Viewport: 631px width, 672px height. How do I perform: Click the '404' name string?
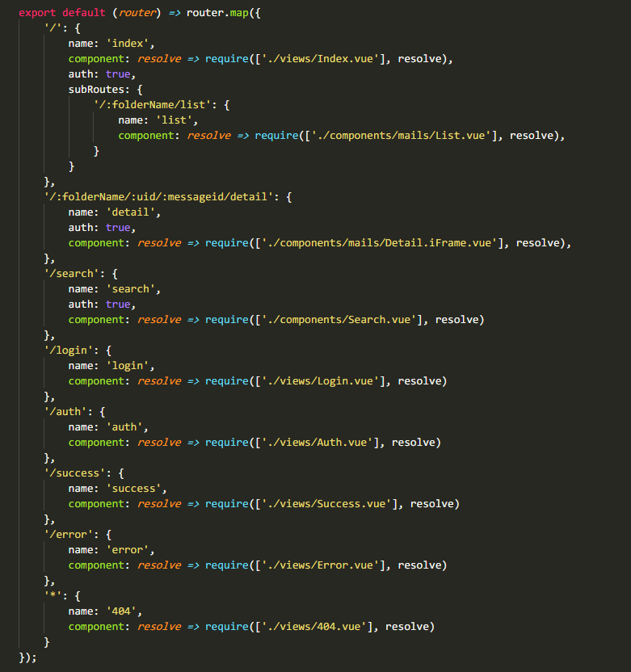click(x=121, y=611)
